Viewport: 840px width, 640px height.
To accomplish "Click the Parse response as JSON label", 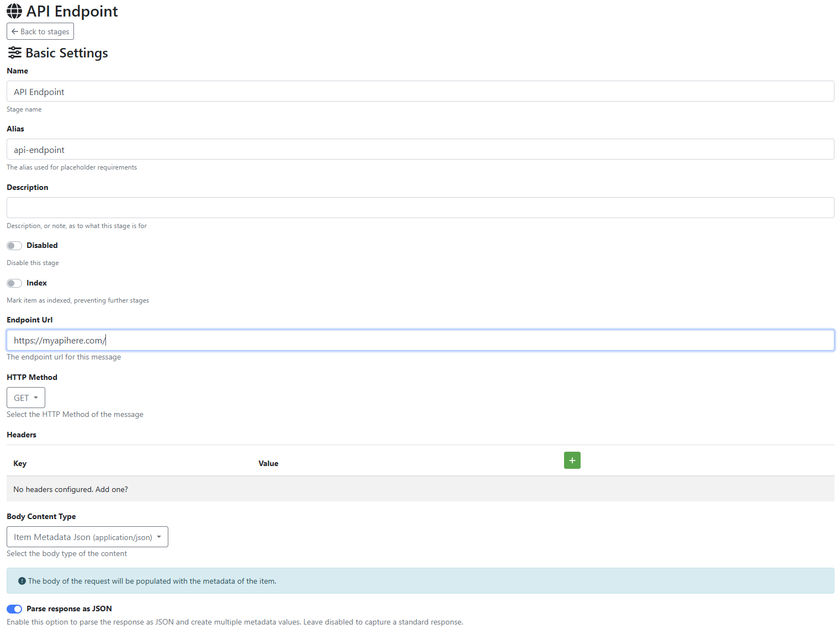I will 69,609.
